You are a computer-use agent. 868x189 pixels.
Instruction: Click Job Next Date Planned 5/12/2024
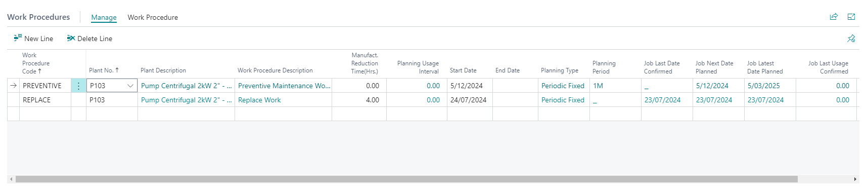point(712,86)
